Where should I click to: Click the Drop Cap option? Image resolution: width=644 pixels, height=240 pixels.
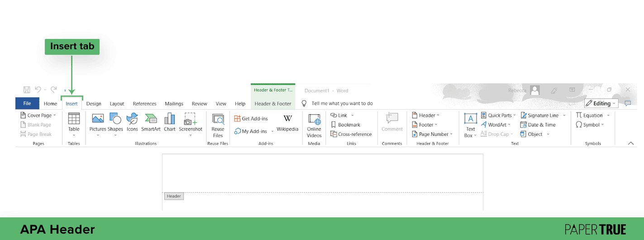click(497, 134)
